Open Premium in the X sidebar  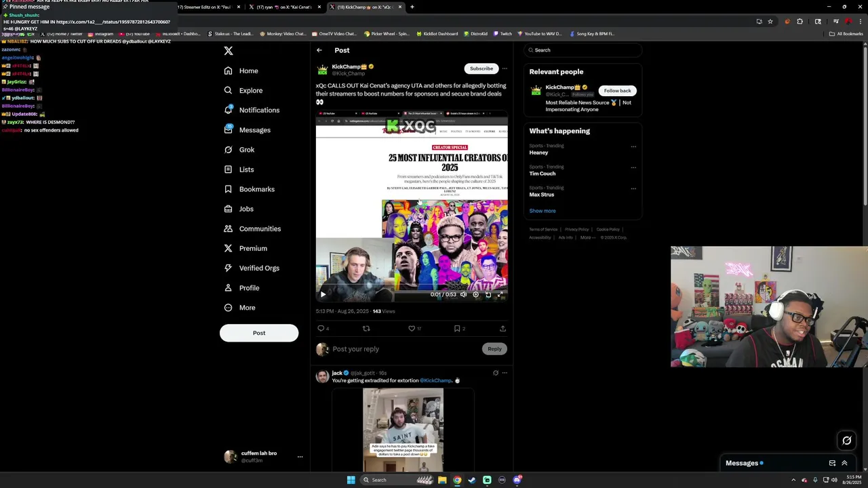[x=245, y=248]
